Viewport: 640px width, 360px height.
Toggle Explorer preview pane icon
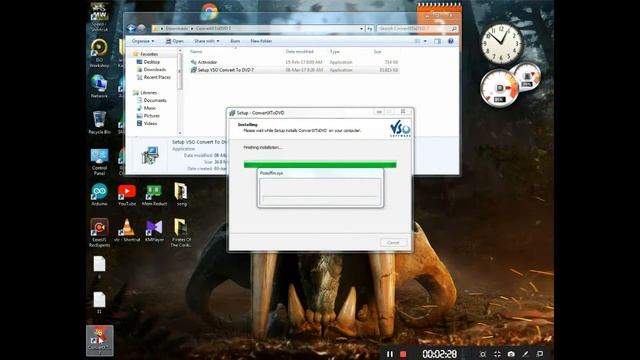click(438, 41)
